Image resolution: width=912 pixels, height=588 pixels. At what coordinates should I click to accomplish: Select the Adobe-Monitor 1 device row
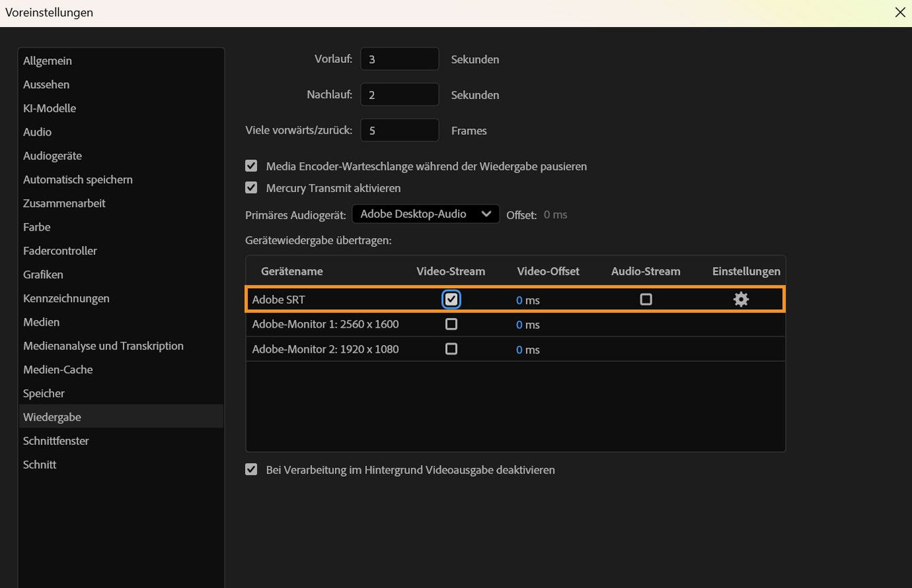[x=325, y=324]
